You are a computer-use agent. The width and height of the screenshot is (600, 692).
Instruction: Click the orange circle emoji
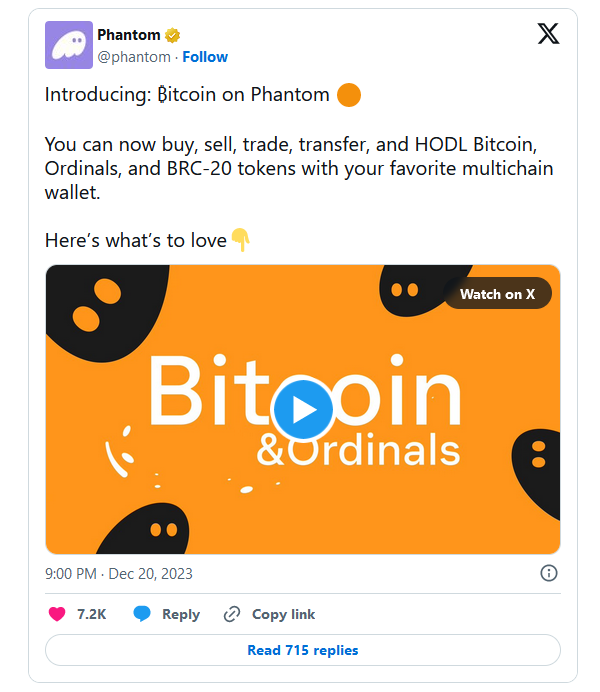point(349,96)
